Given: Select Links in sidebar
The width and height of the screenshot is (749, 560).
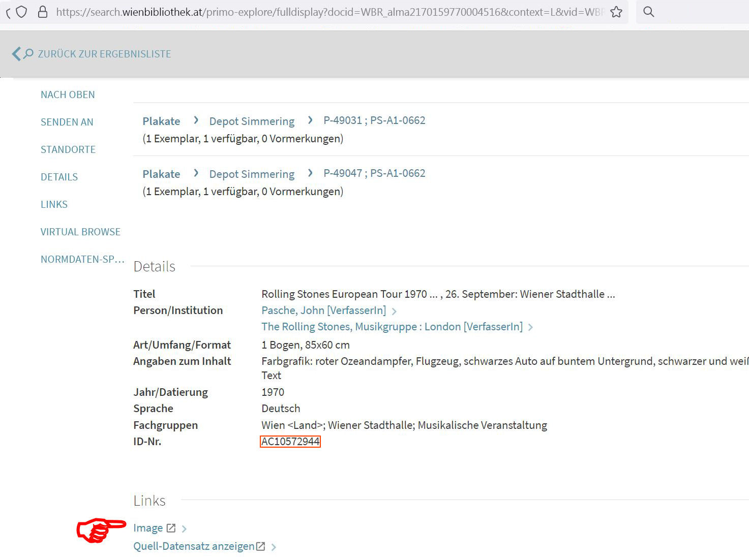Looking at the screenshot, I should pyautogui.click(x=54, y=204).
